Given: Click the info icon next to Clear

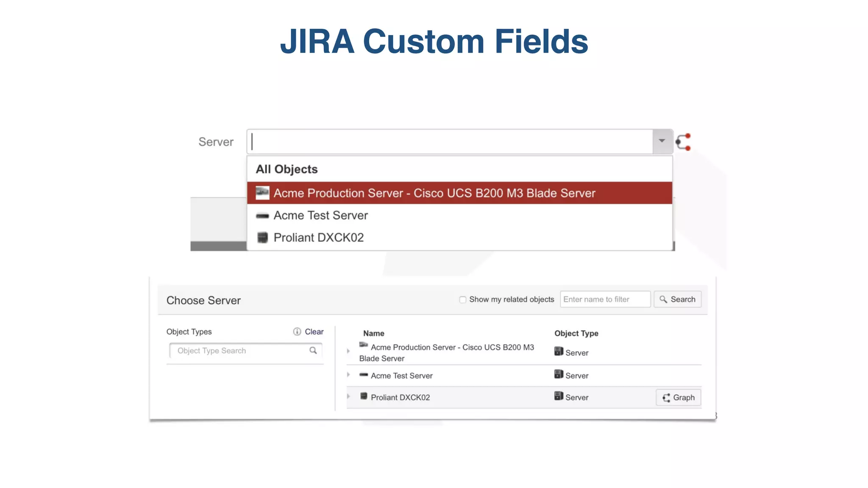Looking at the screenshot, I should (x=297, y=332).
